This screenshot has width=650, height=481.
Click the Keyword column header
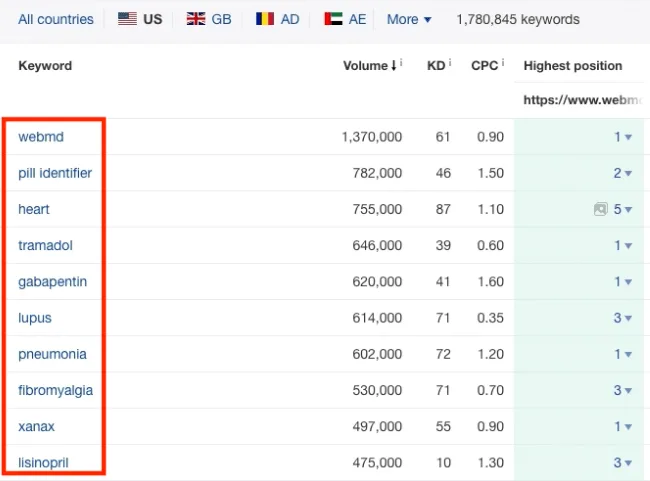[45, 66]
